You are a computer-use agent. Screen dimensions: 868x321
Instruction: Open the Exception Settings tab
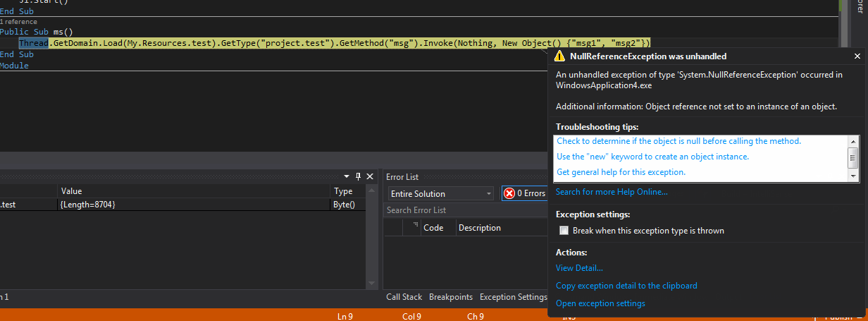513,297
